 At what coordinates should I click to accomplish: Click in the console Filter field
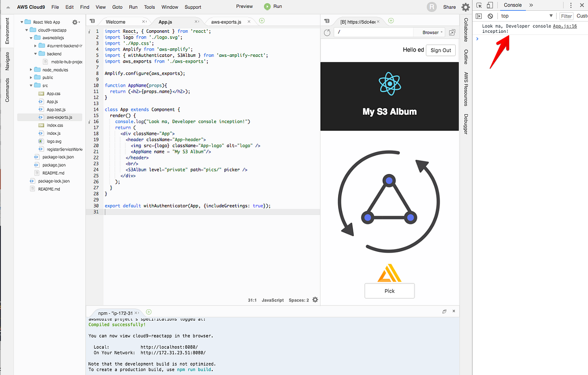(566, 15)
